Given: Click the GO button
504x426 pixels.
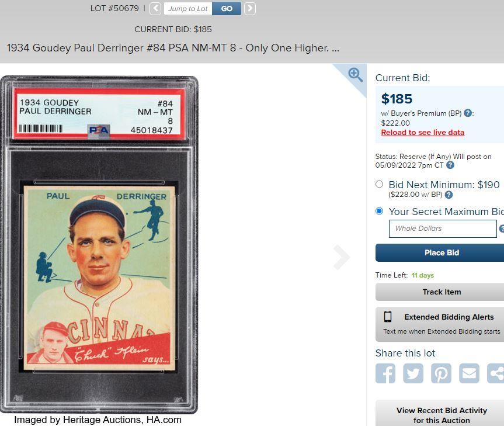Looking at the screenshot, I should click(227, 9).
